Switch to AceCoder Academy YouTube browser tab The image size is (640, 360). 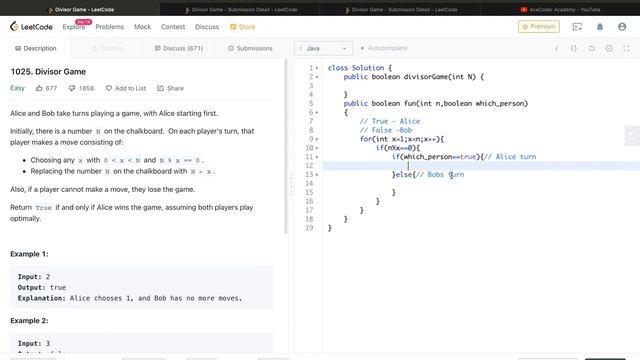tap(560, 9)
